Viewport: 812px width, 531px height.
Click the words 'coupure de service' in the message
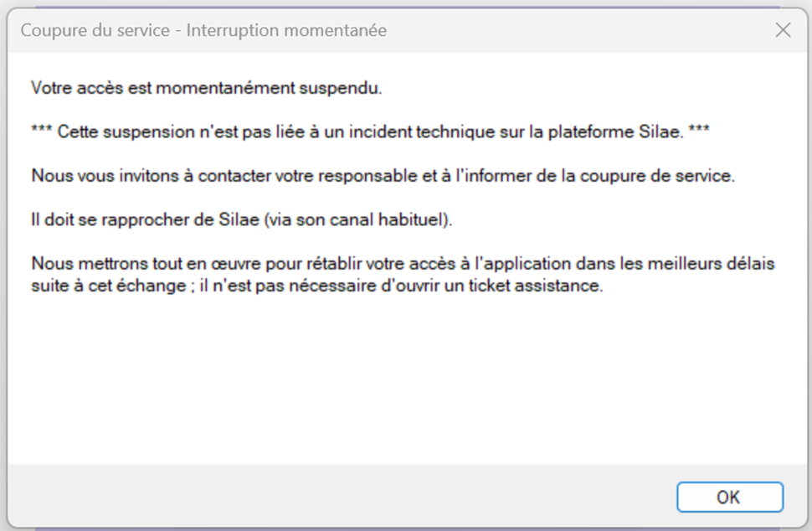coord(657,176)
